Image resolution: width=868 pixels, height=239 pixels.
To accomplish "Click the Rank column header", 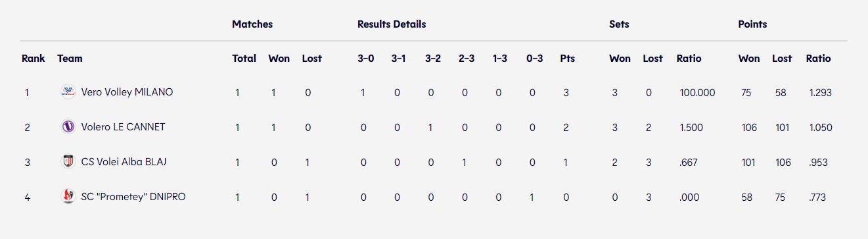I will click(34, 59).
